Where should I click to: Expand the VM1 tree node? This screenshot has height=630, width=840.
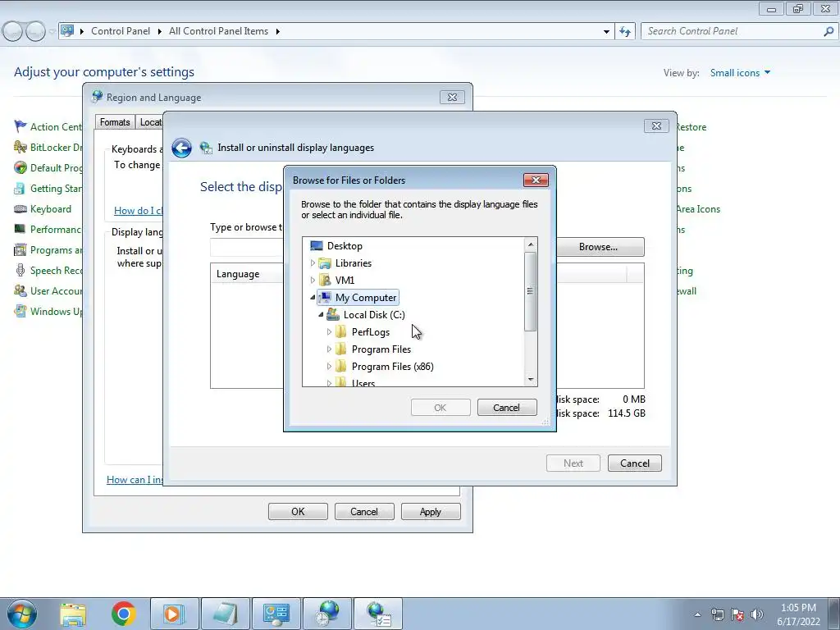[x=313, y=281]
